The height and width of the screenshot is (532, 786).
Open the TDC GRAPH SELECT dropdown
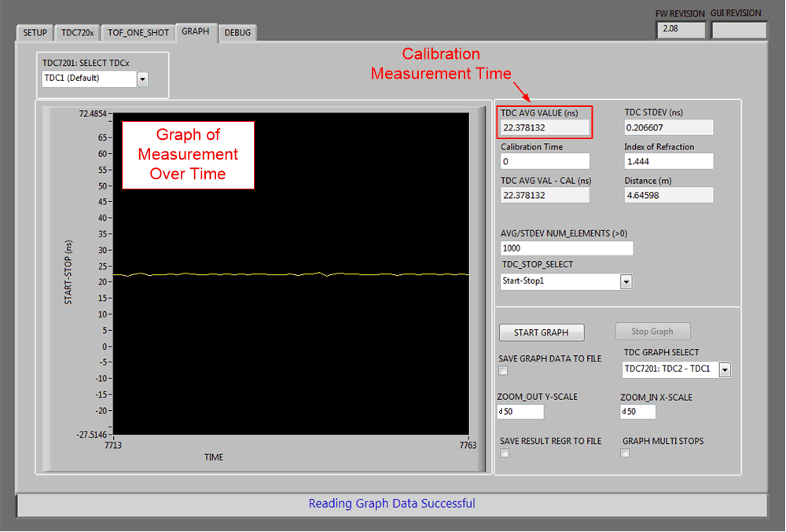pyautogui.click(x=724, y=369)
